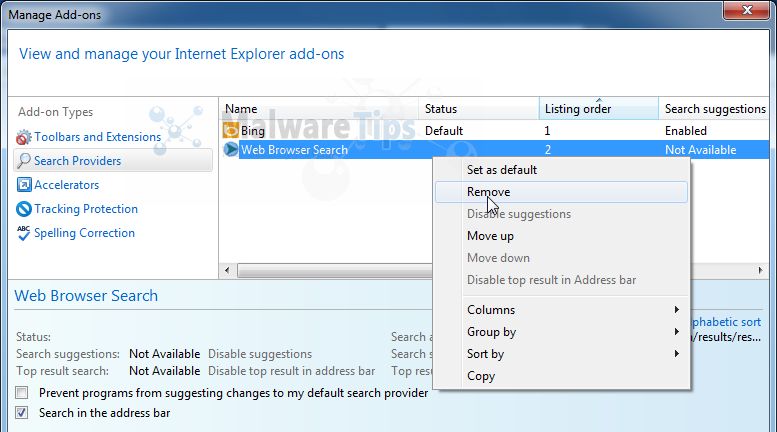Click listing order value 2
Screen dimensions: 777x432
pos(548,150)
